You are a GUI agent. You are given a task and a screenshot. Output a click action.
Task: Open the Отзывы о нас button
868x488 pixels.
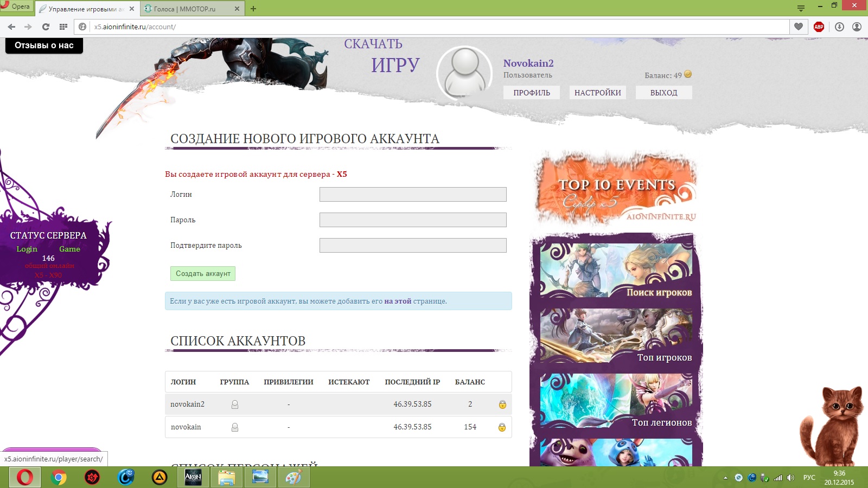pyautogui.click(x=44, y=46)
